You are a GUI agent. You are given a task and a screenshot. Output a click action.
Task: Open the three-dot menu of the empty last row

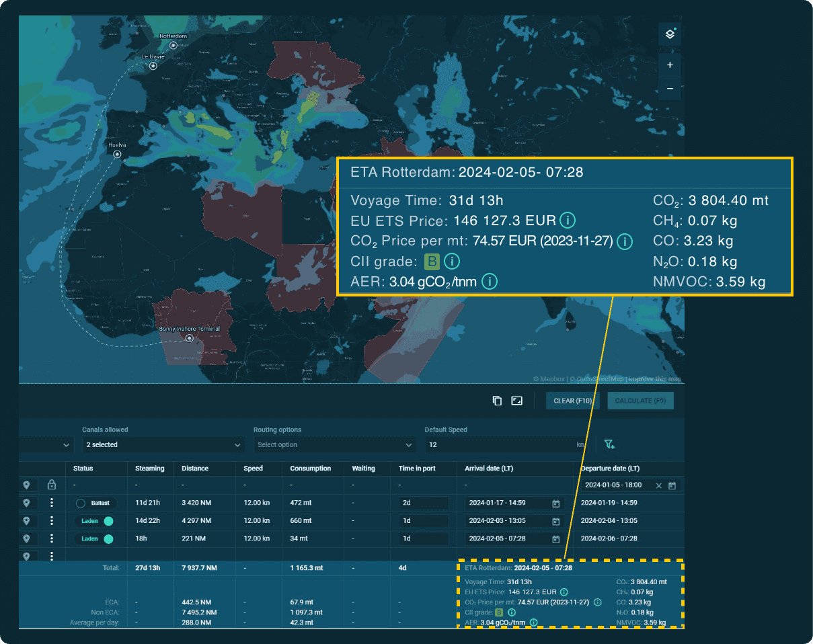point(52,556)
